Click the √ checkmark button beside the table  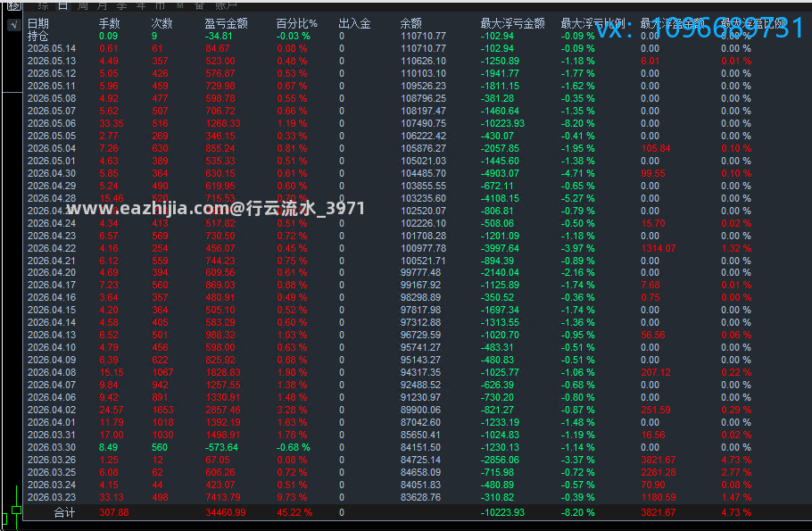[x=14, y=24]
